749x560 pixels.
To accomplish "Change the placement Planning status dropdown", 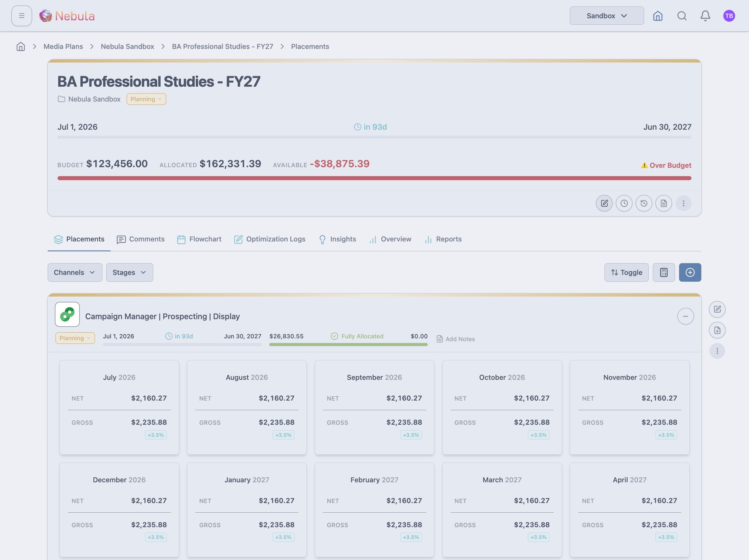I will (75, 338).
